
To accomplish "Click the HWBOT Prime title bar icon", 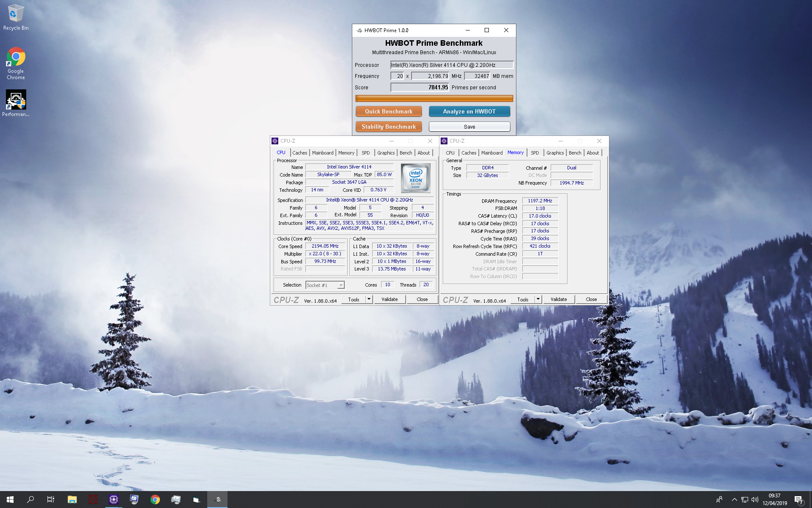I will click(x=359, y=30).
